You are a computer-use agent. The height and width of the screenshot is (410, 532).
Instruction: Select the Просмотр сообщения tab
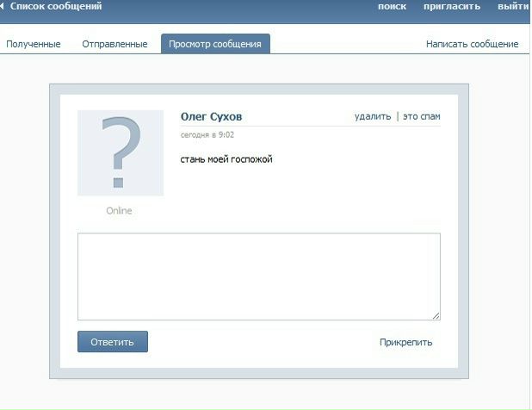click(x=215, y=44)
